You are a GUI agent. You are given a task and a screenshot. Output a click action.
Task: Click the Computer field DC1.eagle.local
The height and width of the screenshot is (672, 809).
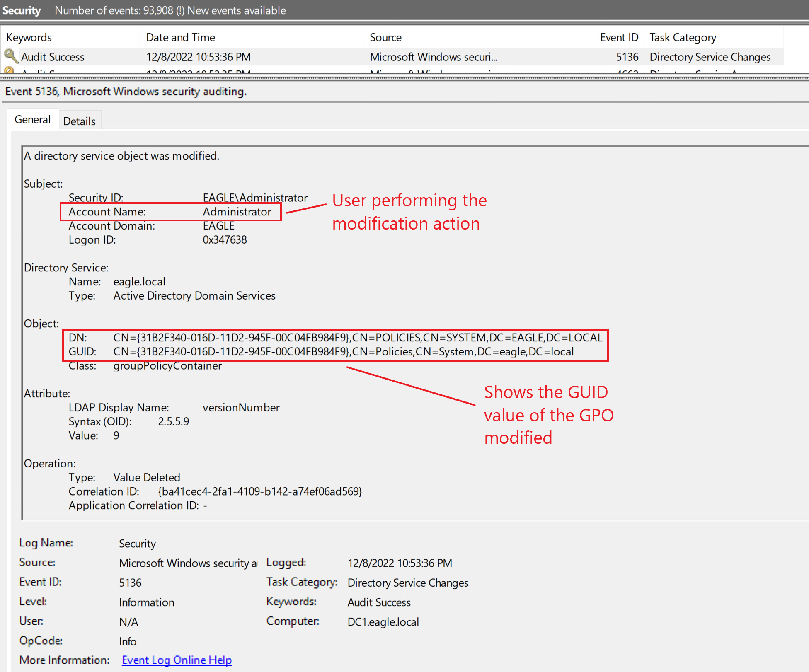tap(383, 622)
